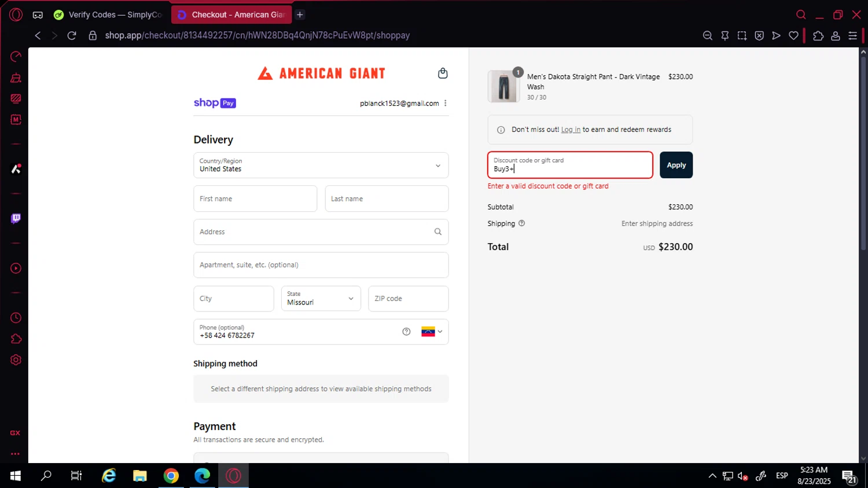Open the Opera GX main menu logo
Viewport: 868px width, 488px height.
tap(16, 14)
